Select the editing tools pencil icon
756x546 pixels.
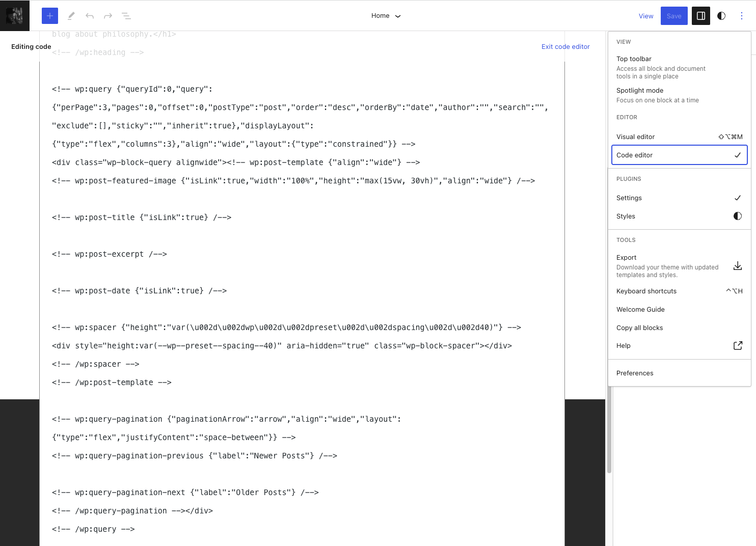[x=71, y=16]
